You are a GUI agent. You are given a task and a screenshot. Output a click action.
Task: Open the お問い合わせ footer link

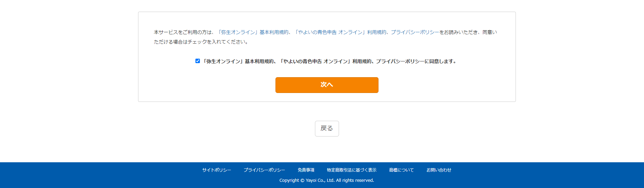(x=439, y=170)
